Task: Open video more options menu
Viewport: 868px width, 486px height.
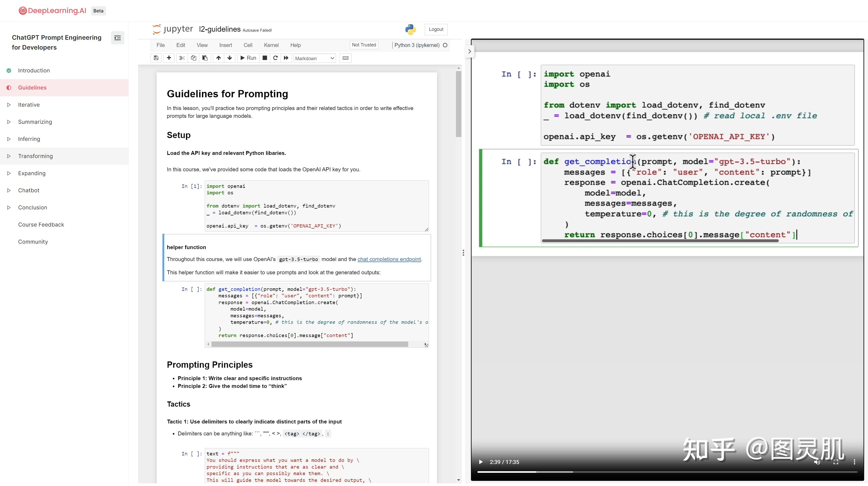Action: click(854, 462)
